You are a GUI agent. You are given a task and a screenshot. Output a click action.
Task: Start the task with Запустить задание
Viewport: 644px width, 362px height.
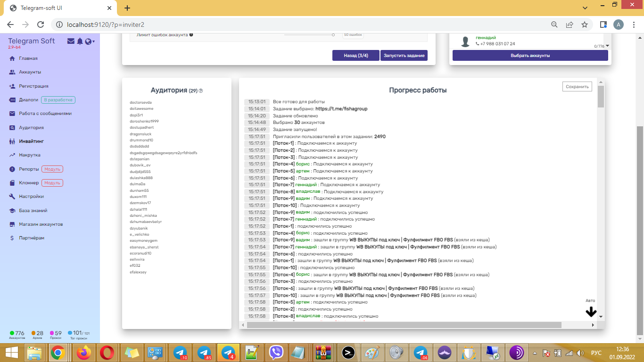click(x=404, y=56)
